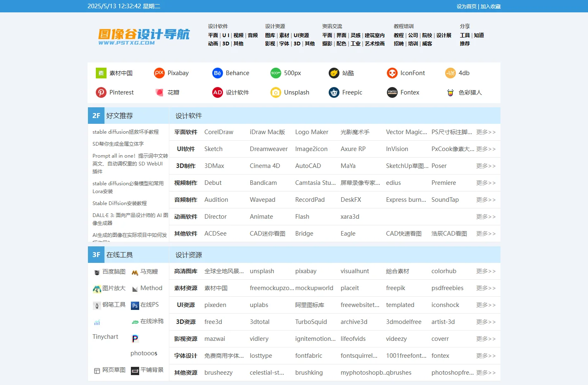Screen dimensions: 588x385
Task: Select 灵感 in 资讯交流 menu
Action: (x=356, y=35)
